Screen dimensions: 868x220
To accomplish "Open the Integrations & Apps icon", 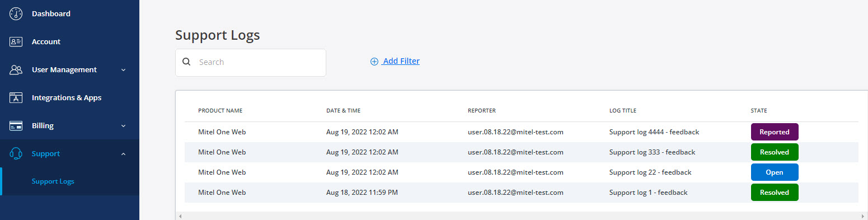I will click(x=16, y=97).
